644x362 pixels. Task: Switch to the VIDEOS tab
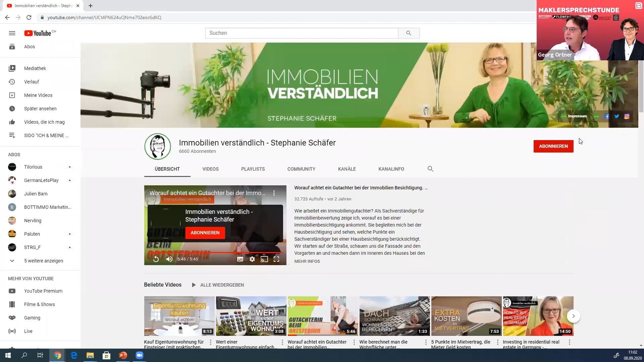pos(211,169)
